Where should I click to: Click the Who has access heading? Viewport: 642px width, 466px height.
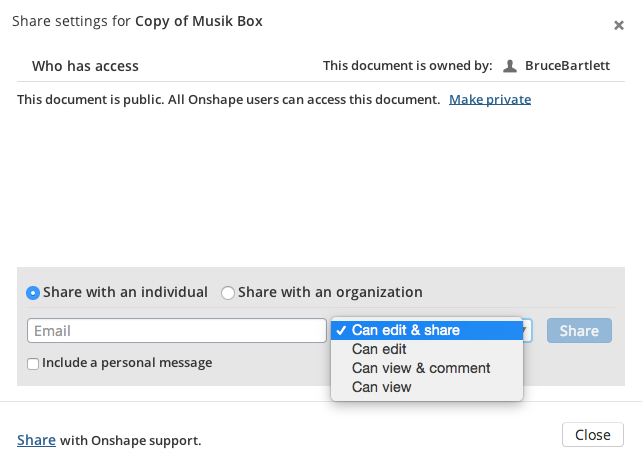pos(85,66)
